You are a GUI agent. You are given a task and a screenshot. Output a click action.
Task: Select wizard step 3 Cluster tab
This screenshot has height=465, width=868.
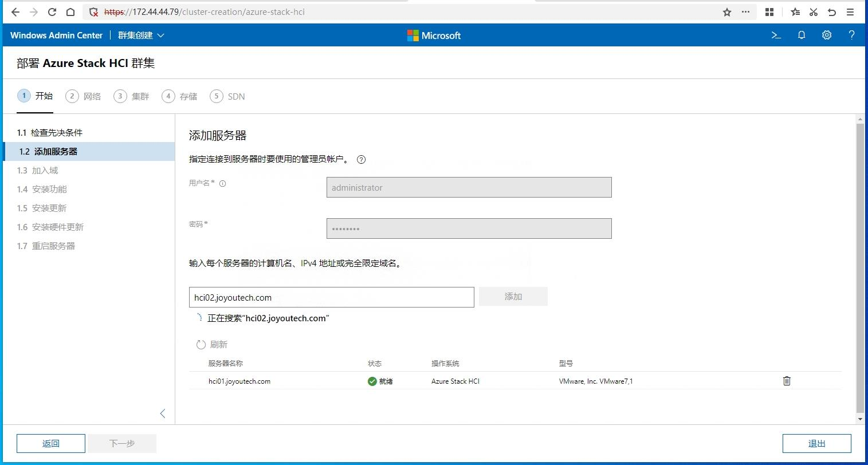coord(131,96)
